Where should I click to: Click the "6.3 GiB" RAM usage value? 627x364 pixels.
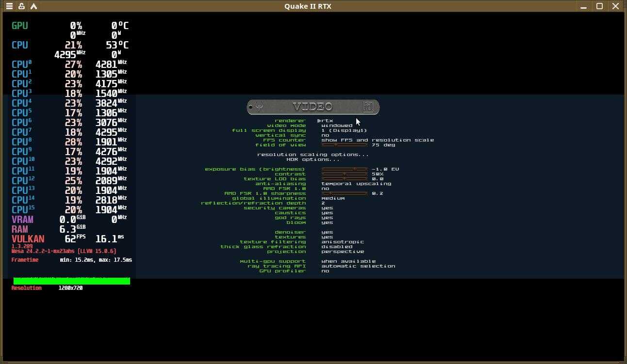[x=72, y=229]
